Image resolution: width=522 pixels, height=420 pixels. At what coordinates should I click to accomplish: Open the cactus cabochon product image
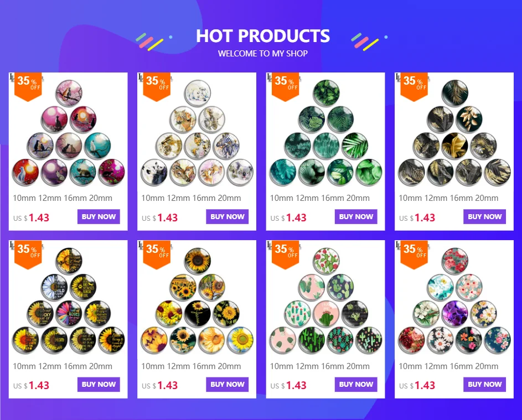[x=325, y=300]
